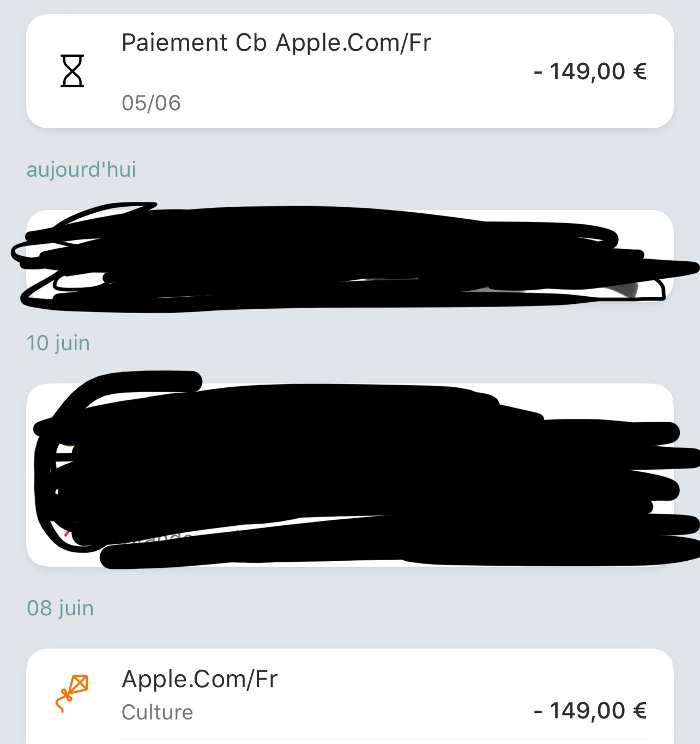This screenshot has width=700, height=744.
Task: Tap the red mark peeking from the 10 juin scribble
Action: point(67,532)
